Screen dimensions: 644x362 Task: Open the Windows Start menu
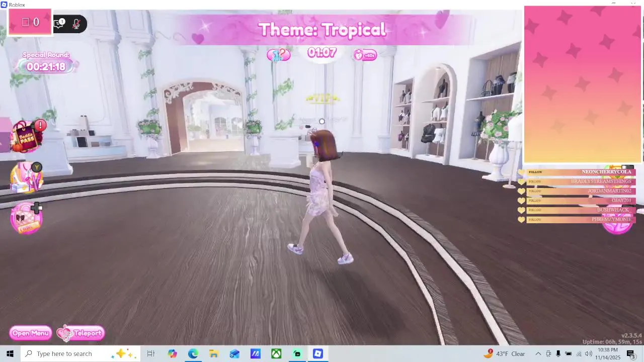[x=10, y=353]
